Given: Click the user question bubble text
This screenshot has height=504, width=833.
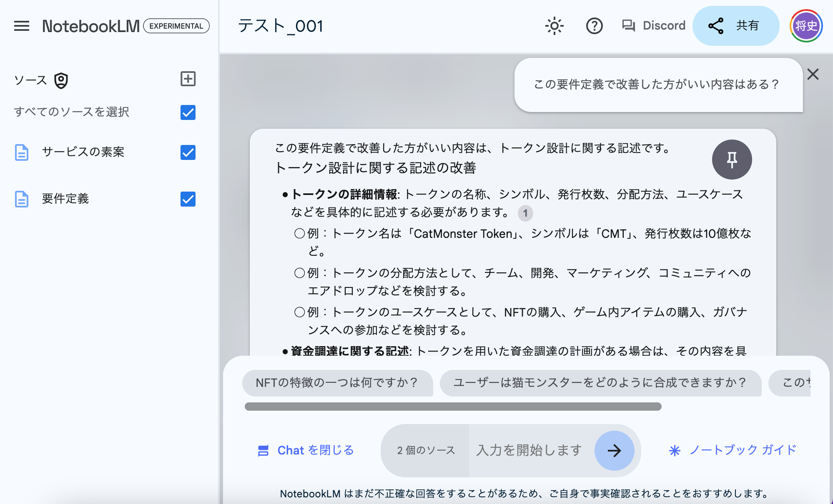Looking at the screenshot, I should point(656,85).
